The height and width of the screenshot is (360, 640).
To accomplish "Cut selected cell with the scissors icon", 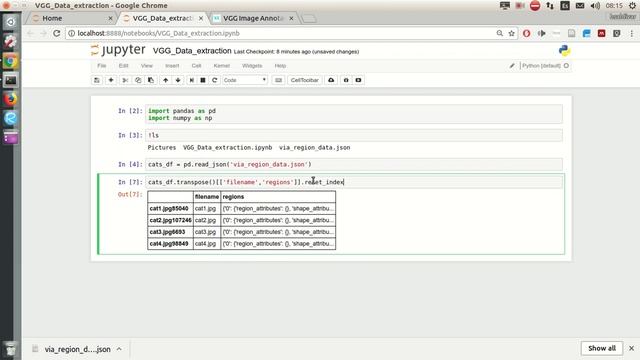I will [125, 80].
